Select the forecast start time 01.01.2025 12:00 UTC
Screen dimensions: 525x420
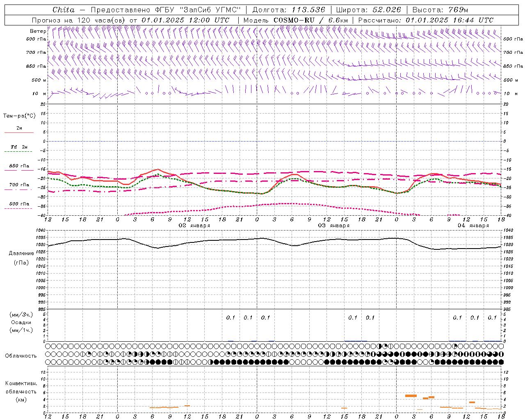(x=185, y=20)
